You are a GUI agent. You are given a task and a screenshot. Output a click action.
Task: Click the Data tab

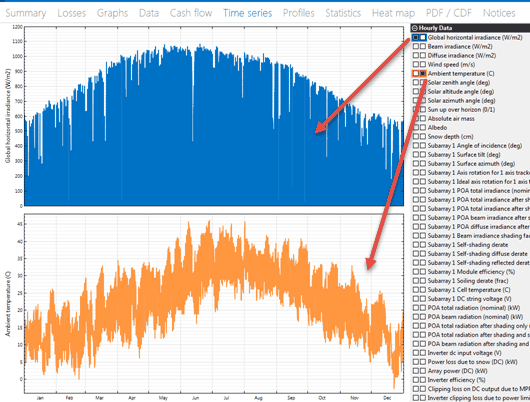click(x=149, y=13)
